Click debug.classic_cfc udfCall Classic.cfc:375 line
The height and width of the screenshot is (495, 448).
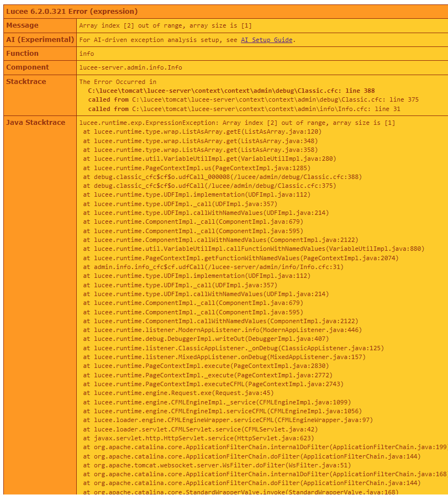tap(209, 186)
